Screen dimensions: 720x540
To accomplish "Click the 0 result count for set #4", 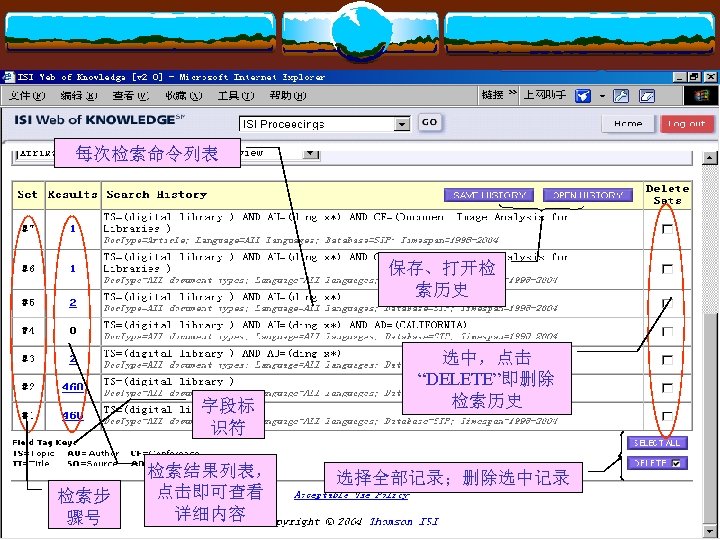I will [x=73, y=331].
